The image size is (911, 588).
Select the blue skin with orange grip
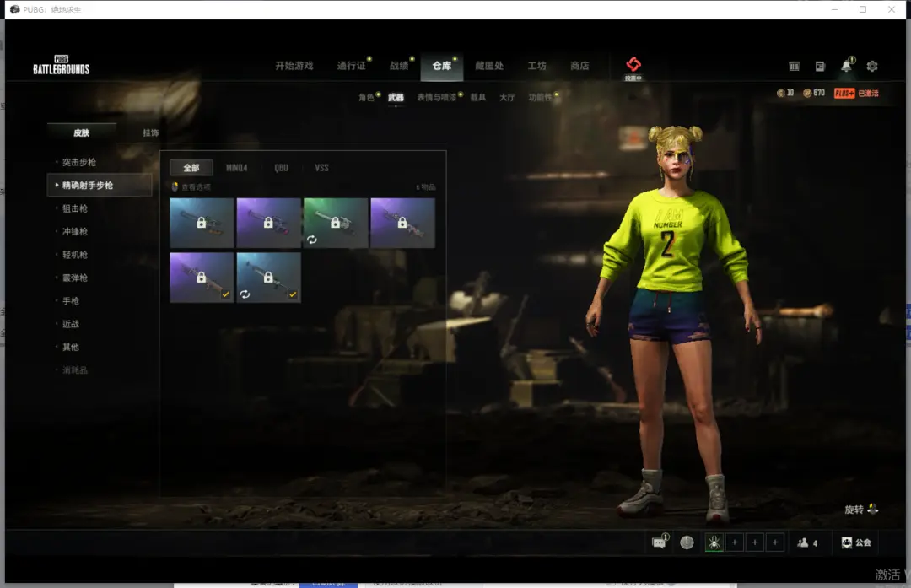click(x=202, y=223)
